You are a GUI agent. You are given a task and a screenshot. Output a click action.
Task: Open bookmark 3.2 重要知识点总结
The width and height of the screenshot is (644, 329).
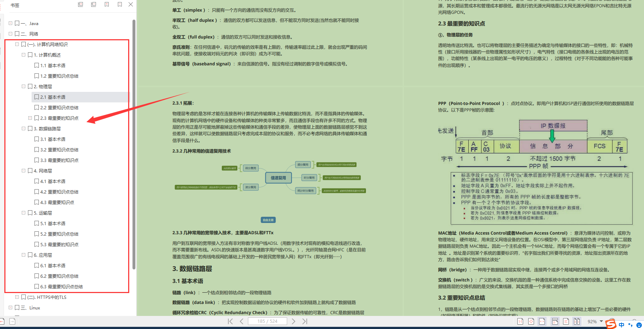click(x=60, y=150)
